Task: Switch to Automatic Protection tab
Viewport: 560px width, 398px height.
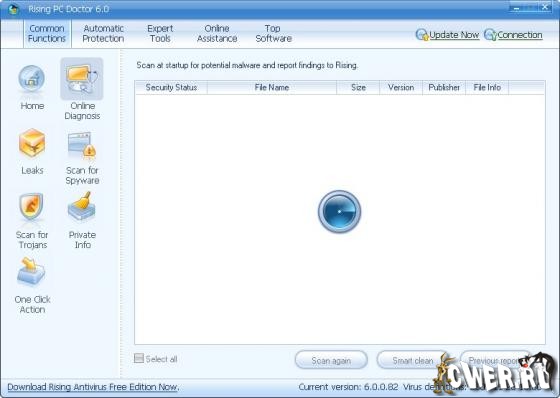Action: point(103,34)
